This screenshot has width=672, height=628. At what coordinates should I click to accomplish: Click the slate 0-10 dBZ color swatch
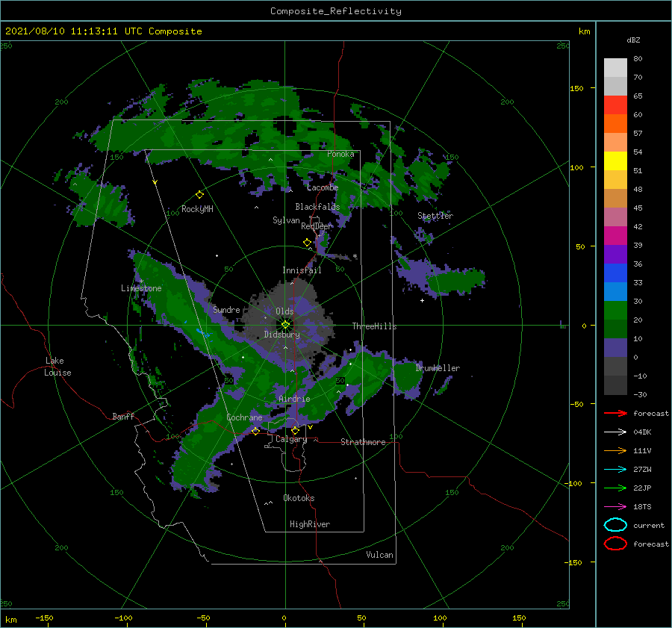pyautogui.click(x=615, y=348)
